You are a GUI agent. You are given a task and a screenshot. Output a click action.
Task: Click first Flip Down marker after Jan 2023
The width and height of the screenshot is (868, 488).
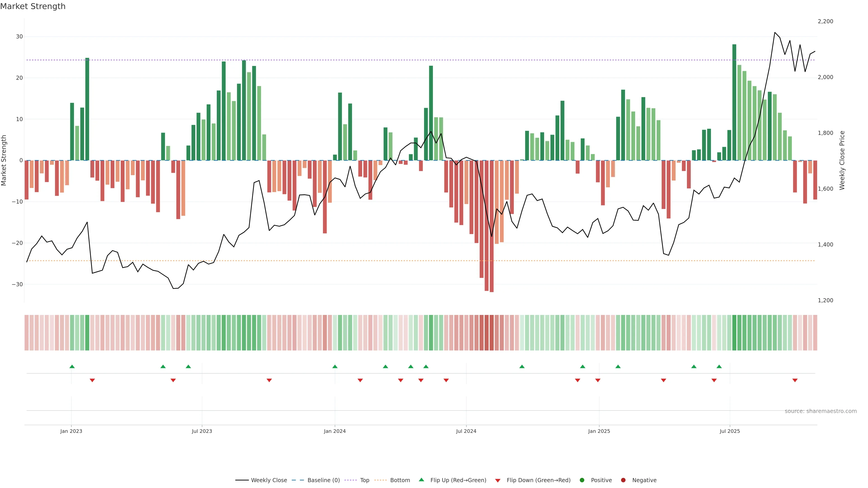tap(92, 380)
